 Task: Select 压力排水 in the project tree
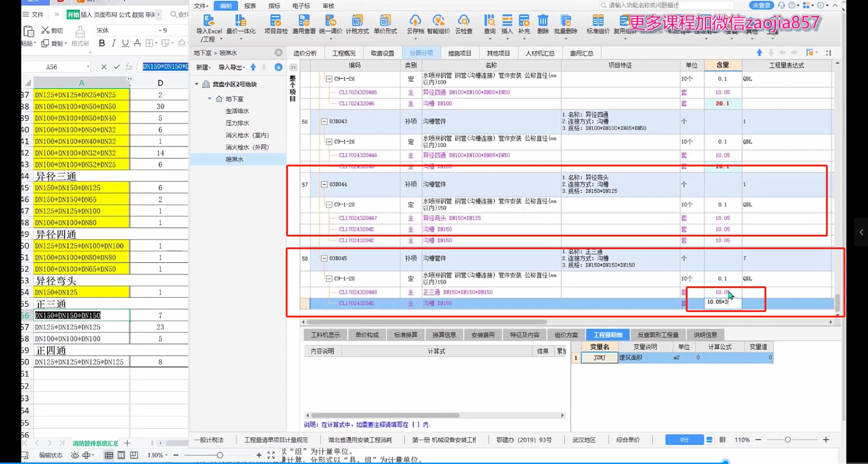click(x=237, y=123)
